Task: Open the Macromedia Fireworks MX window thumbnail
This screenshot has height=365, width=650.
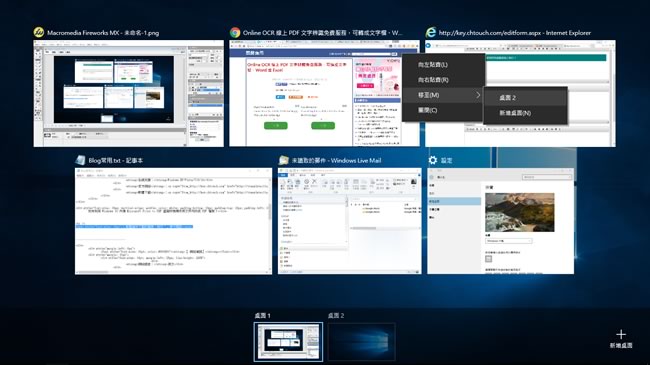Action: tap(129, 93)
